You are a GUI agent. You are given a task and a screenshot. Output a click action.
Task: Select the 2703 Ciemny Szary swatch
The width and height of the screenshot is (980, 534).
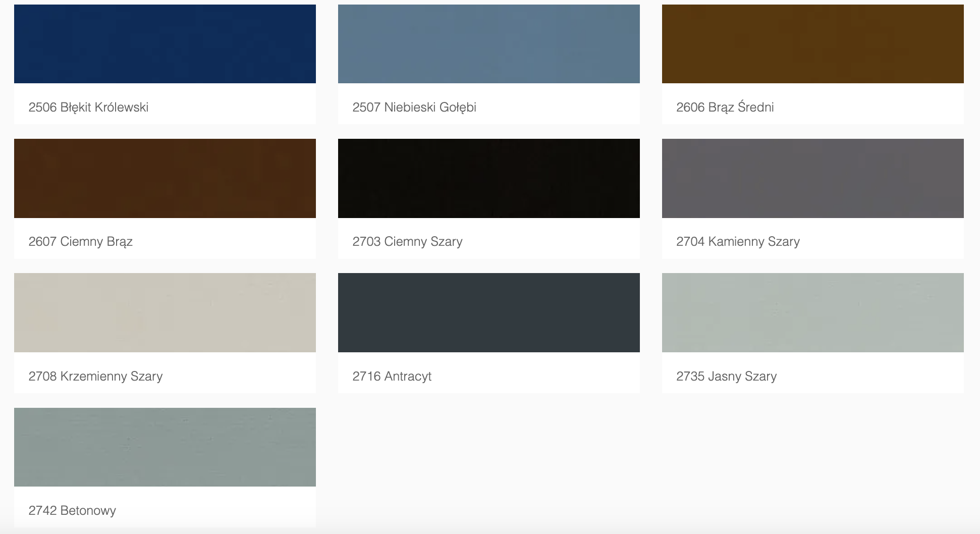point(488,178)
